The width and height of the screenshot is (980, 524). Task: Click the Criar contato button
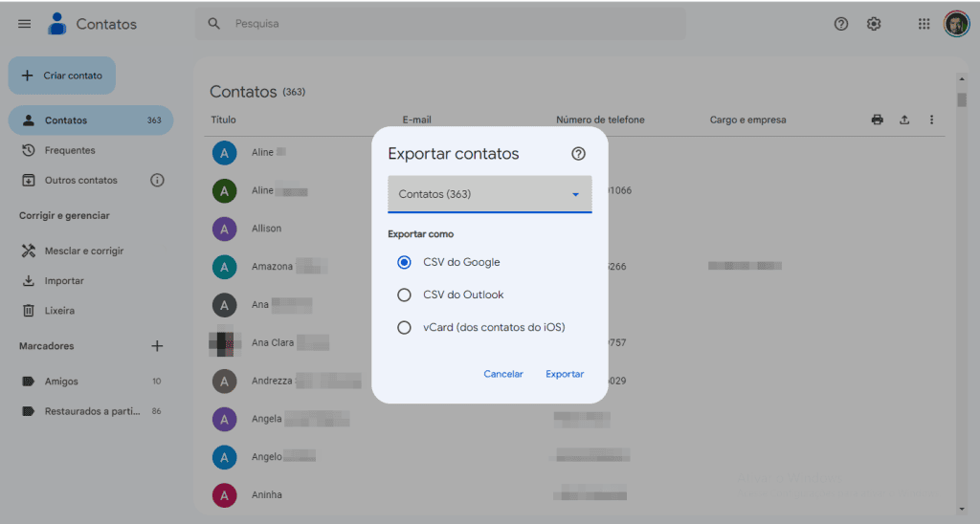62,76
